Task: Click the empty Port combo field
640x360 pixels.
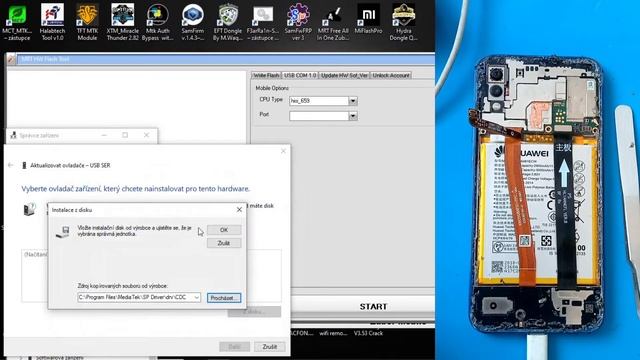Action: click(x=319, y=116)
